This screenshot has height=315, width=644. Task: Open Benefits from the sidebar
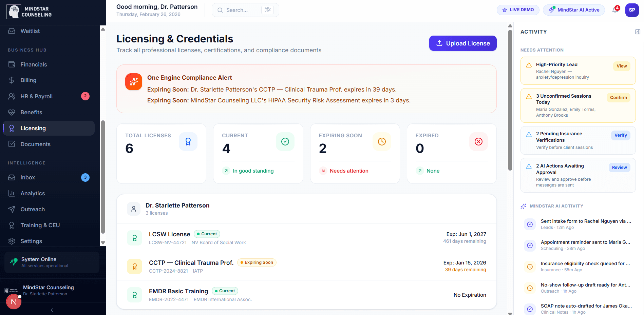32,112
